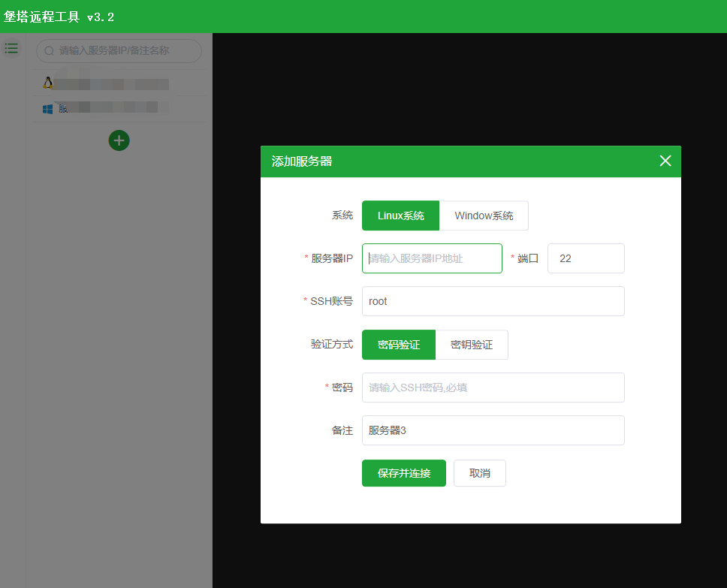Click the 堡塔远程工具 v3.2 app title
The height and width of the screenshot is (588, 727).
click(59, 17)
